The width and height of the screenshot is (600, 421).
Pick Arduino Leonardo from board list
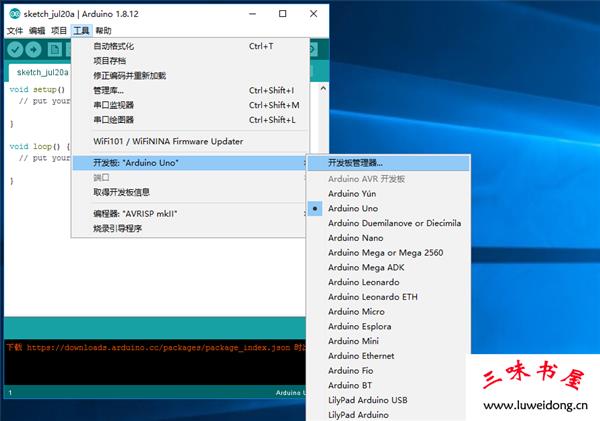[x=363, y=282]
